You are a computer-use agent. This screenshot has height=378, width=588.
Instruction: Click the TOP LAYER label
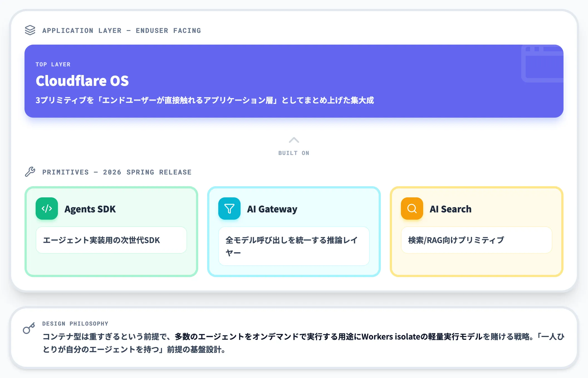(53, 64)
